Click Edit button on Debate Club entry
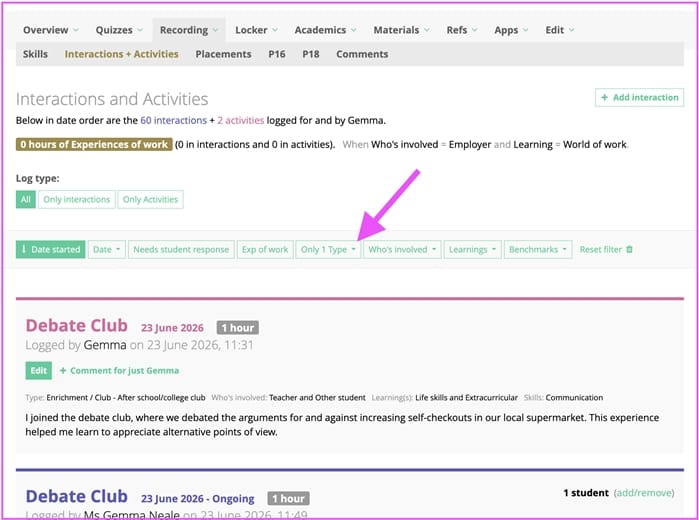 tap(38, 371)
